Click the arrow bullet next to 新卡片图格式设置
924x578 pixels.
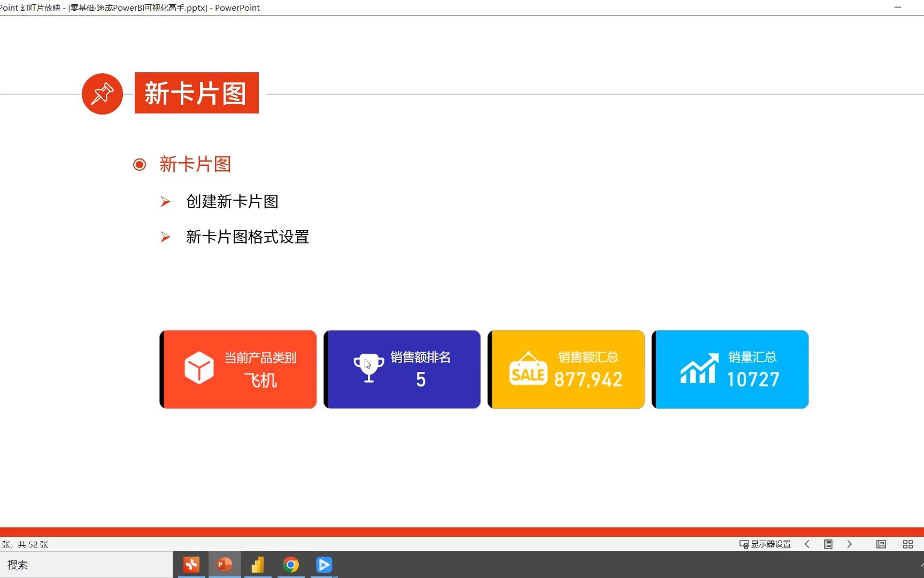pyautogui.click(x=165, y=237)
